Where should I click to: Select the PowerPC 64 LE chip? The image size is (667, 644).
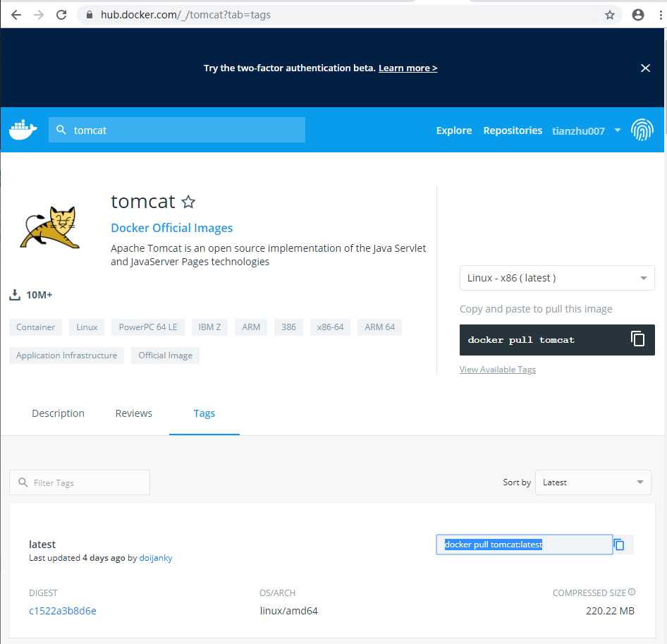(147, 327)
